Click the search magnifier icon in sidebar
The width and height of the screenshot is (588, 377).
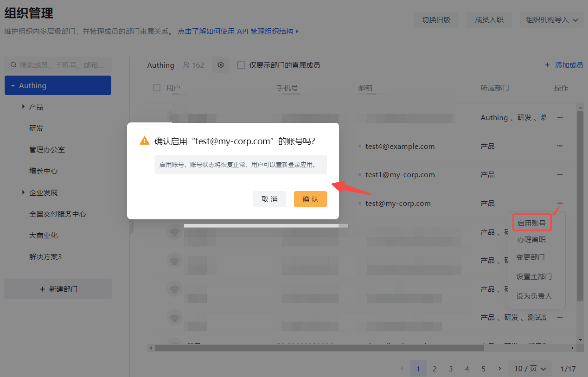[x=13, y=65]
